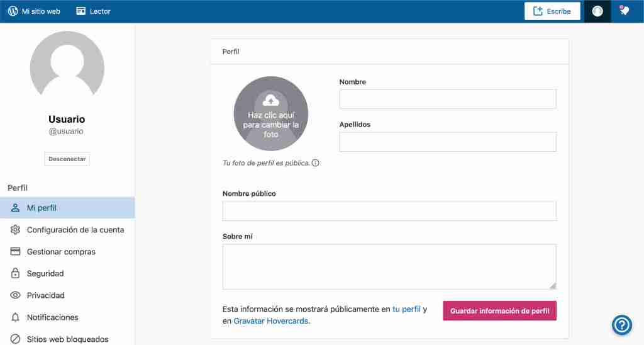The width and height of the screenshot is (644, 345).
Task: Click info icon beside public photo note
Action: pos(316,163)
